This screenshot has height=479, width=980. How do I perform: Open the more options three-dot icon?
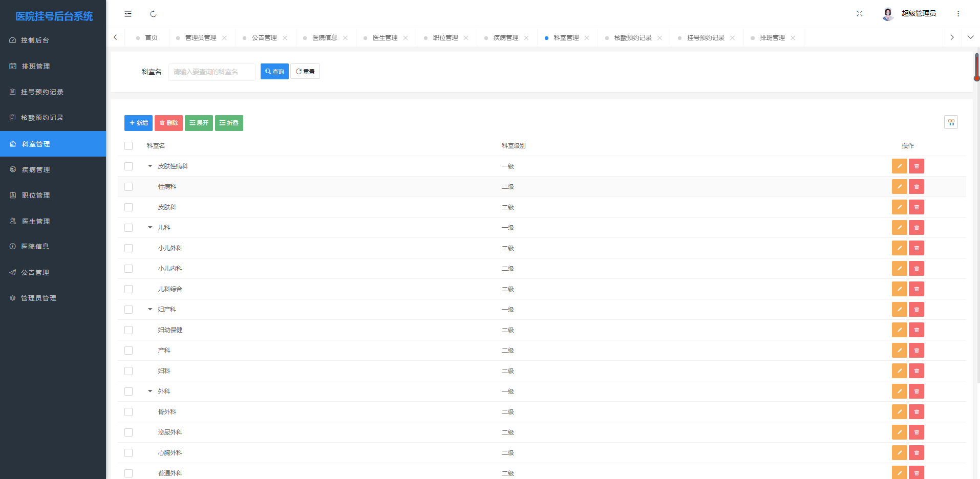pyautogui.click(x=957, y=13)
